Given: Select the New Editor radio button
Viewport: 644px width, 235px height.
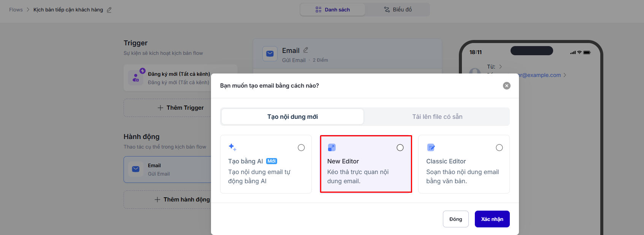Looking at the screenshot, I should point(400,148).
